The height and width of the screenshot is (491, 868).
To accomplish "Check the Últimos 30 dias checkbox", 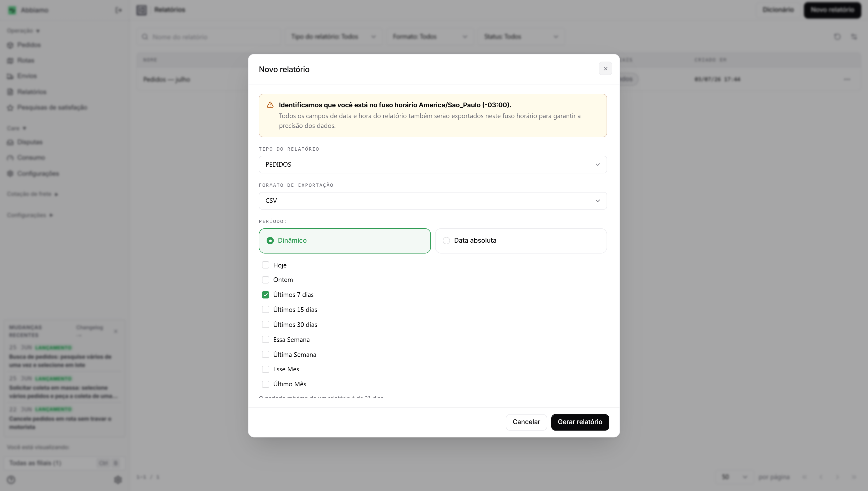I will tap(266, 324).
